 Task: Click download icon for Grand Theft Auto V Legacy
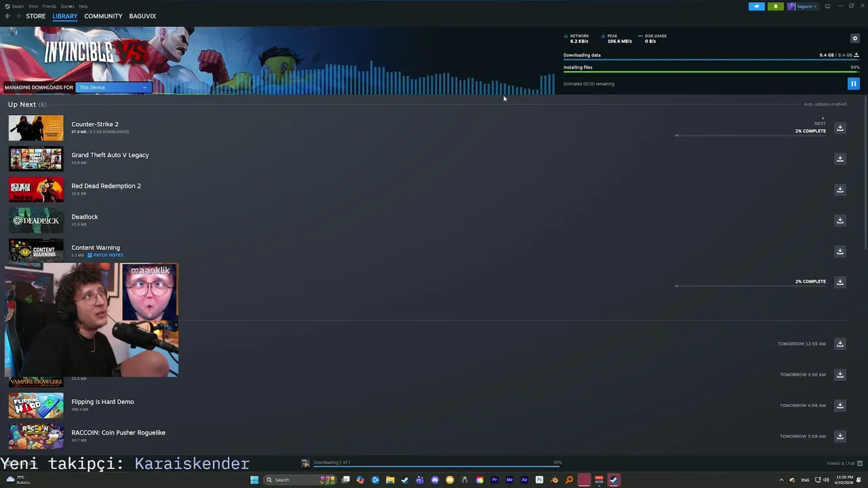click(x=840, y=159)
